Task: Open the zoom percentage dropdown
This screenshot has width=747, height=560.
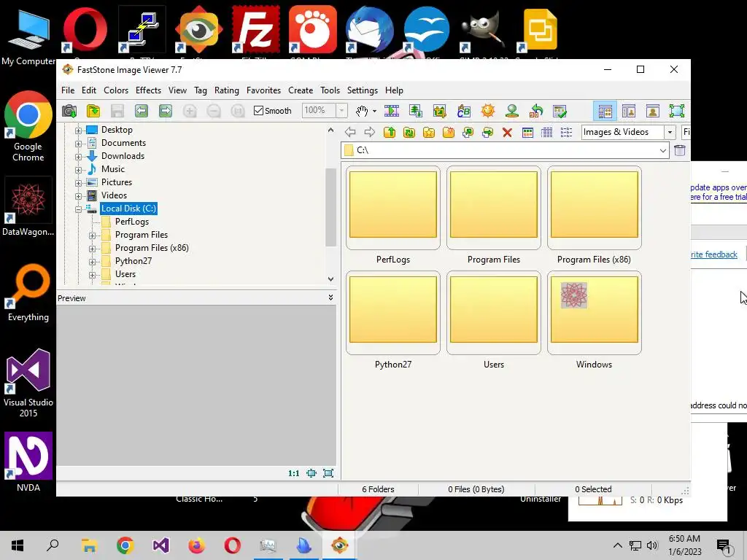Action: pos(341,111)
